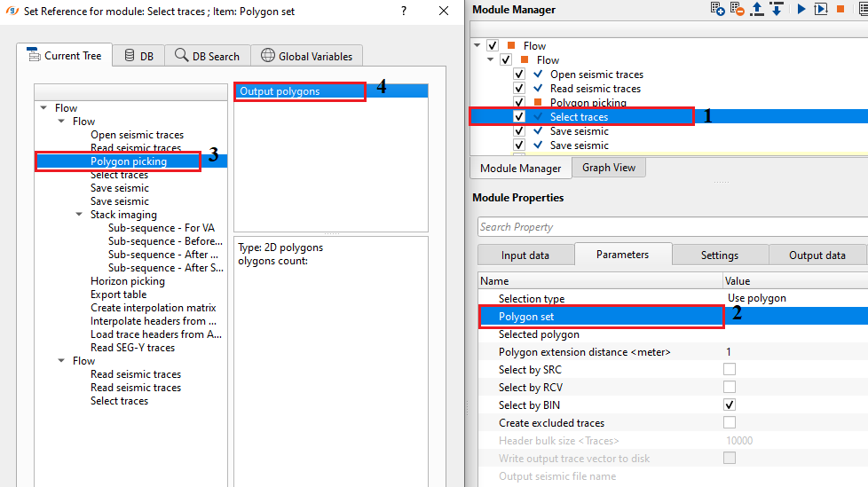Screen dimensions: 868x487
Task: Click the run selected module icon
Action: 801,9
